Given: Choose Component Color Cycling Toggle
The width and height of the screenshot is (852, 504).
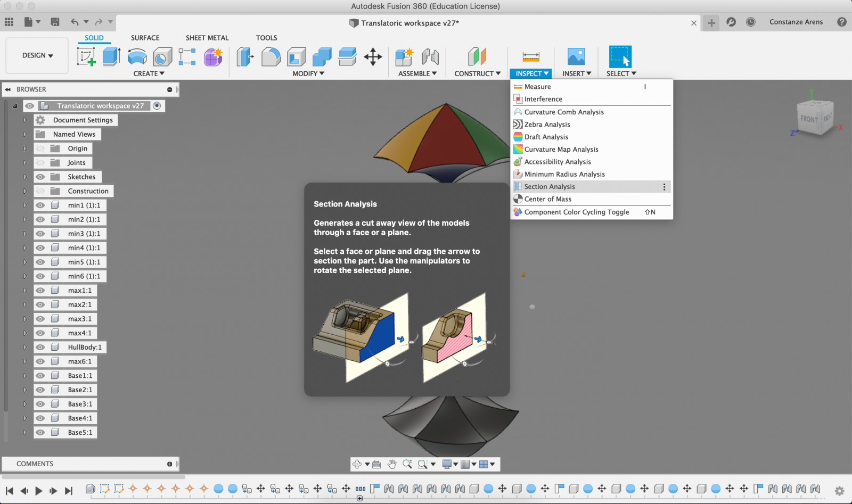Looking at the screenshot, I should coord(591,212).
